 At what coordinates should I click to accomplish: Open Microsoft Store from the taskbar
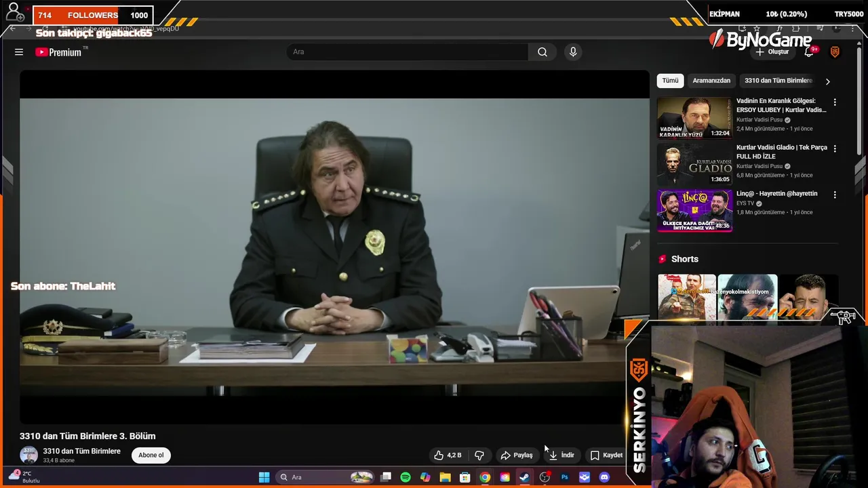click(x=465, y=477)
